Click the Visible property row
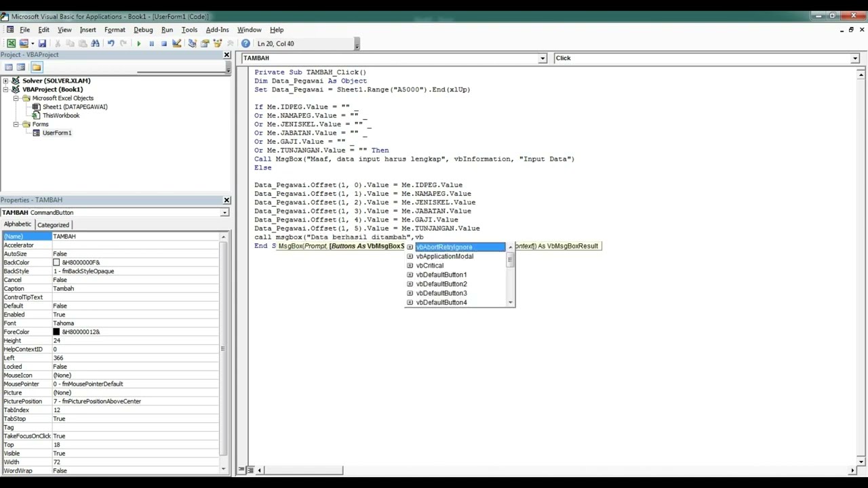 point(111,454)
